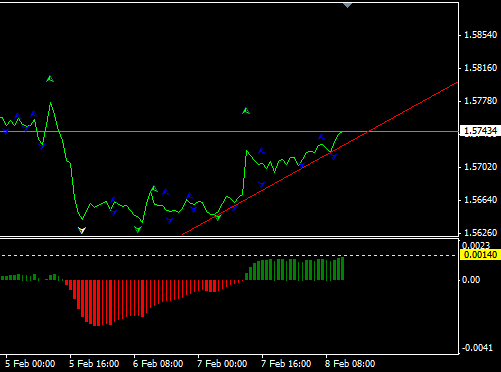Click the 7 Feb 00:00 time label
The height and width of the screenshot is (372, 501).
point(222,363)
